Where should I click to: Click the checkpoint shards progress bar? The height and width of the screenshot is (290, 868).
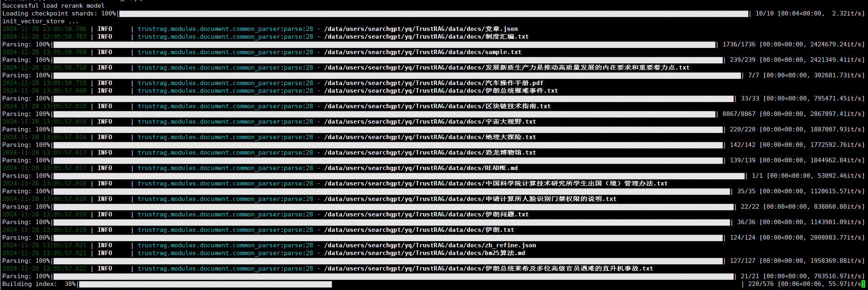tap(433, 13)
